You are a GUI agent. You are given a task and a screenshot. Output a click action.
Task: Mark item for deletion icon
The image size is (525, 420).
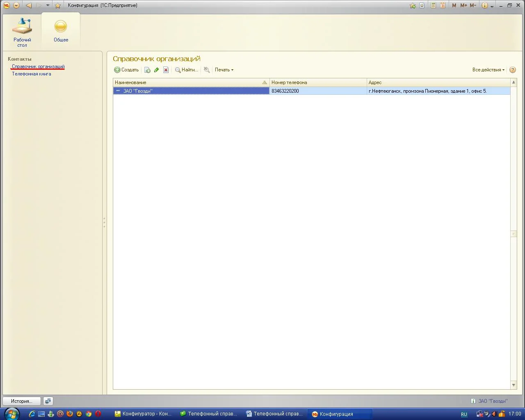[x=166, y=70]
